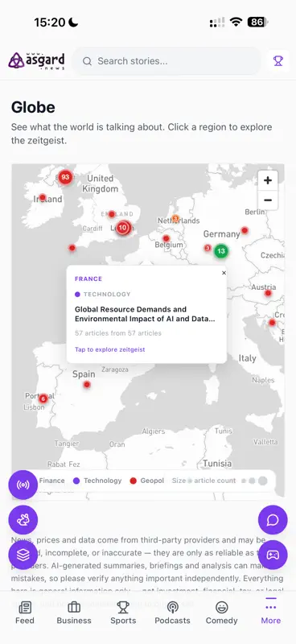Select the red 10 cluster over London
Screen dimensions: 296x644
pos(123,227)
